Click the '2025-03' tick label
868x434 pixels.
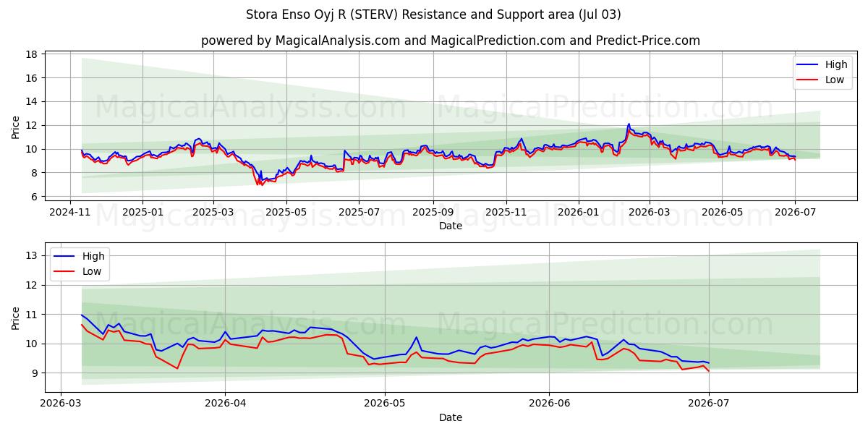click(x=213, y=211)
